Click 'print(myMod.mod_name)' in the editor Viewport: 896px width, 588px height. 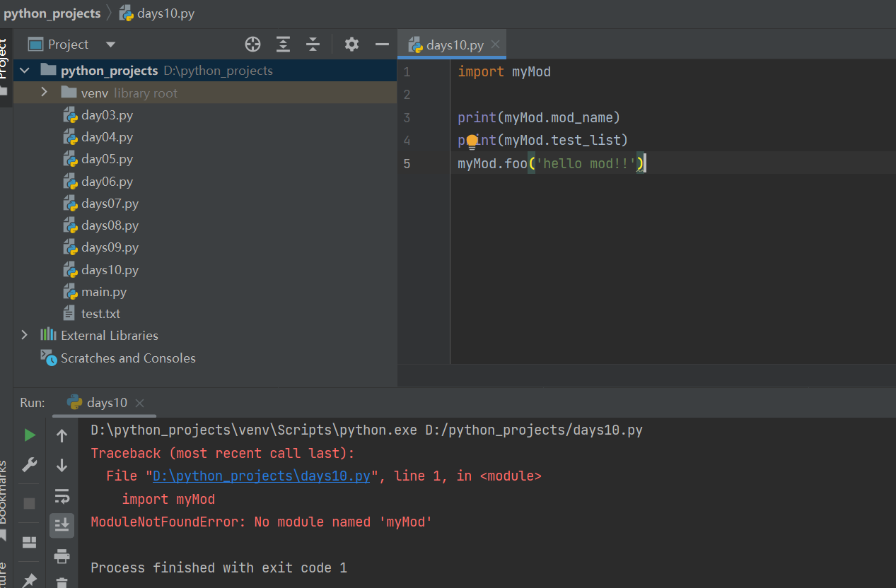(x=538, y=117)
